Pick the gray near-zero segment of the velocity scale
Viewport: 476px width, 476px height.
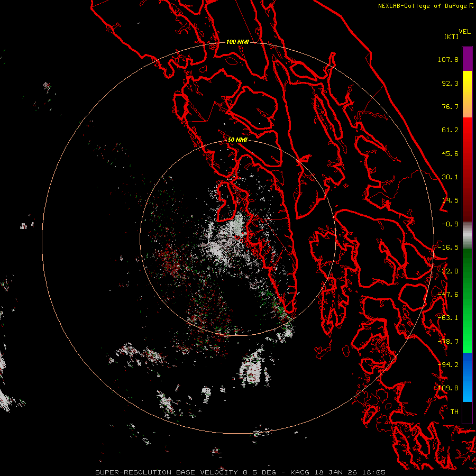click(467, 235)
